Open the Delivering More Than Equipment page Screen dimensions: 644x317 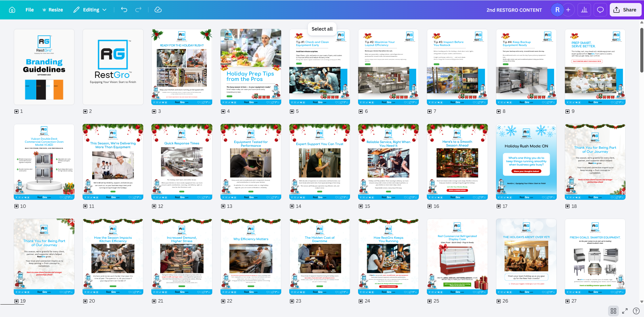113,162
